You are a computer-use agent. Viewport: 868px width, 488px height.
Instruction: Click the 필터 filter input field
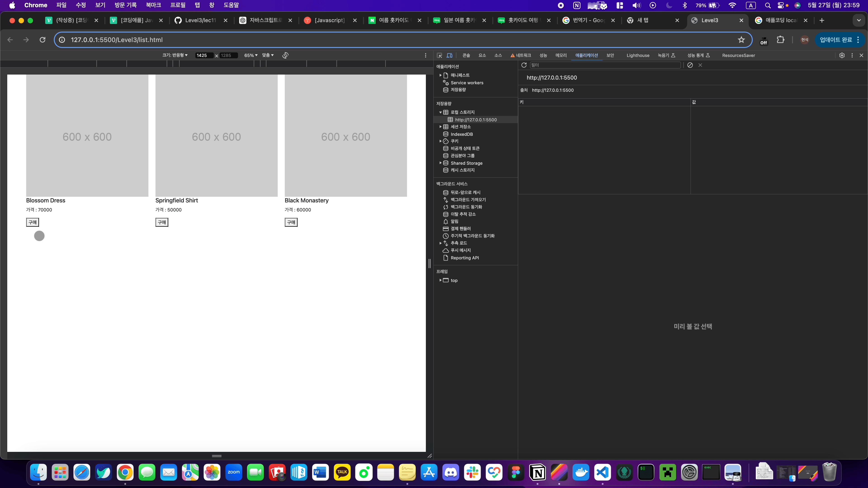pos(605,65)
